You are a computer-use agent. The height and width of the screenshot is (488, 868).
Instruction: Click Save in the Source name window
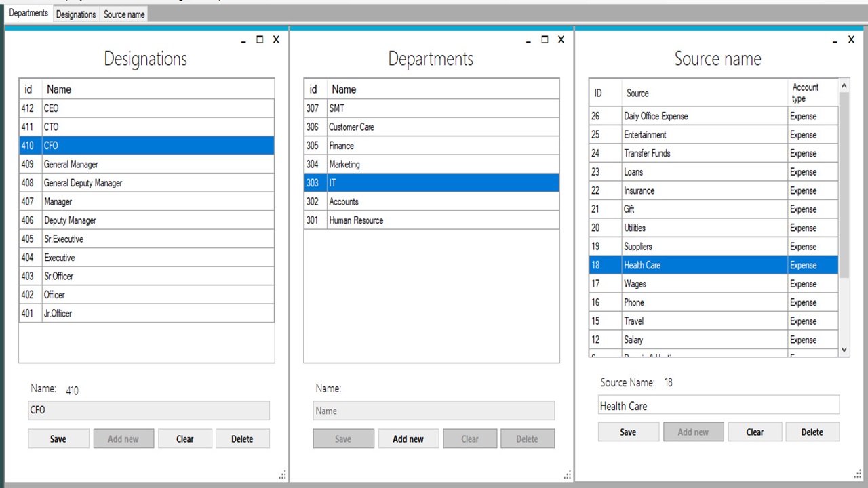point(627,432)
